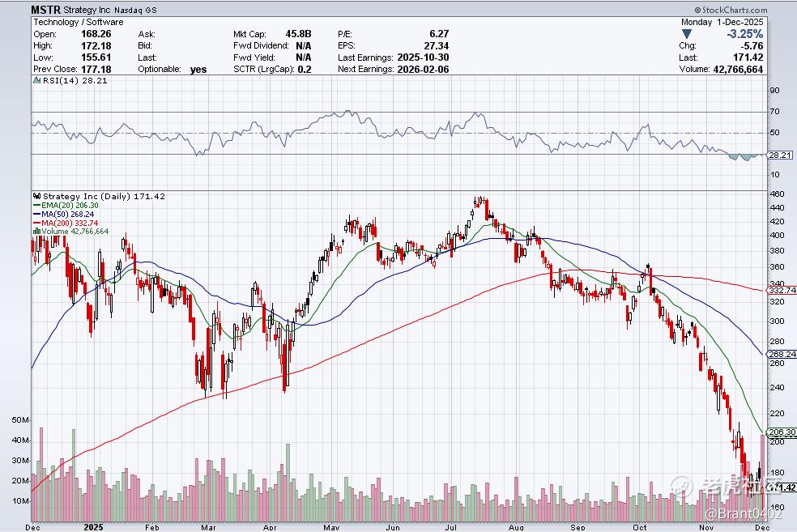The image size is (797, 532).
Task: Click the 'RSI(14) 28.21' indicator title
Action: 75,80
